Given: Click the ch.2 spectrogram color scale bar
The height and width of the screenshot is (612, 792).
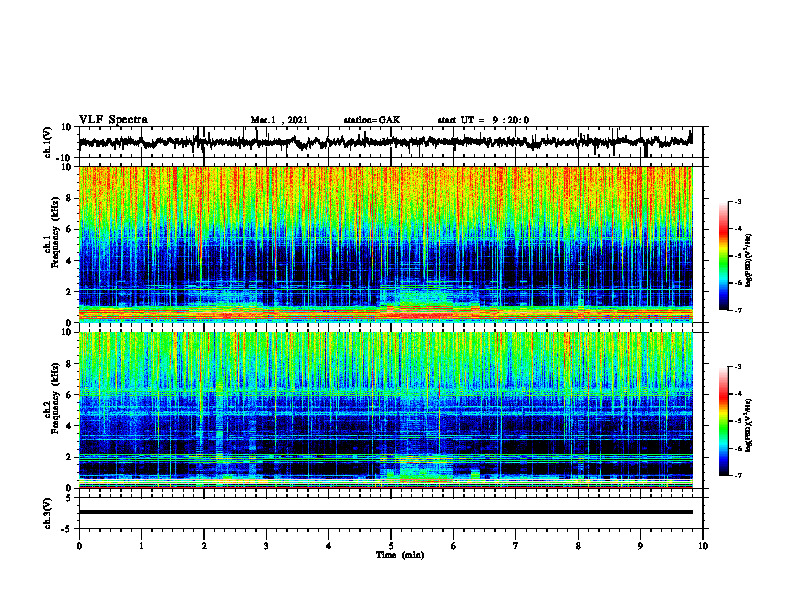Looking at the screenshot, I should pyautogui.click(x=723, y=421).
